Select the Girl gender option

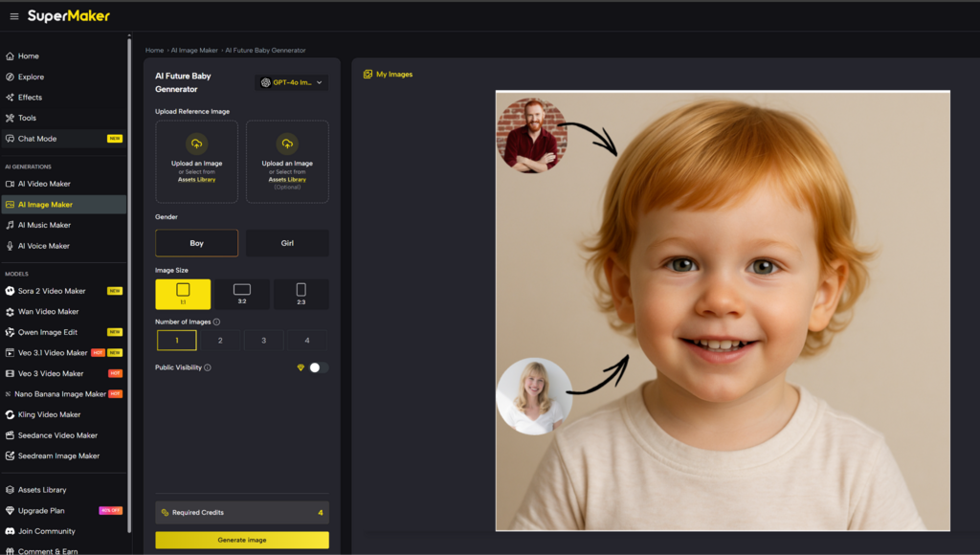coord(287,242)
